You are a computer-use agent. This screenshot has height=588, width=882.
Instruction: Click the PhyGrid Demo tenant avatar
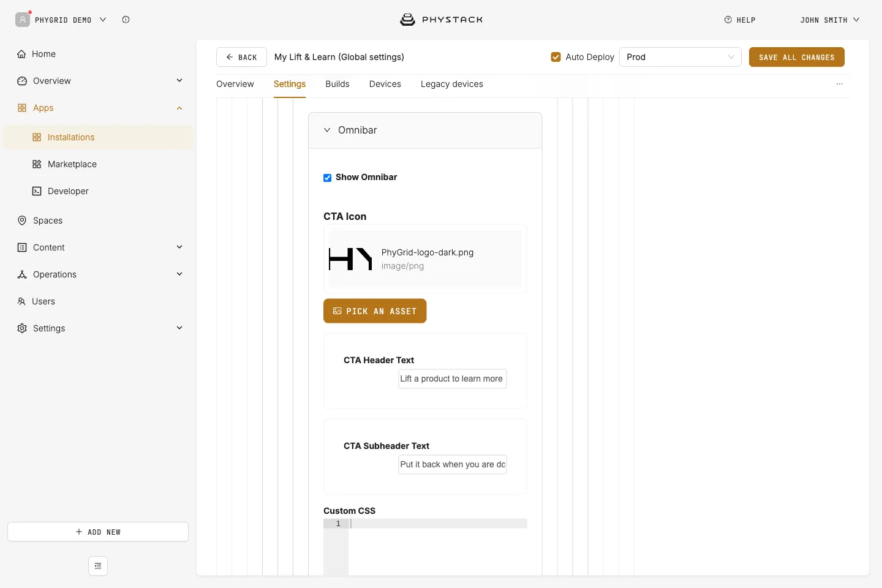tap(23, 20)
